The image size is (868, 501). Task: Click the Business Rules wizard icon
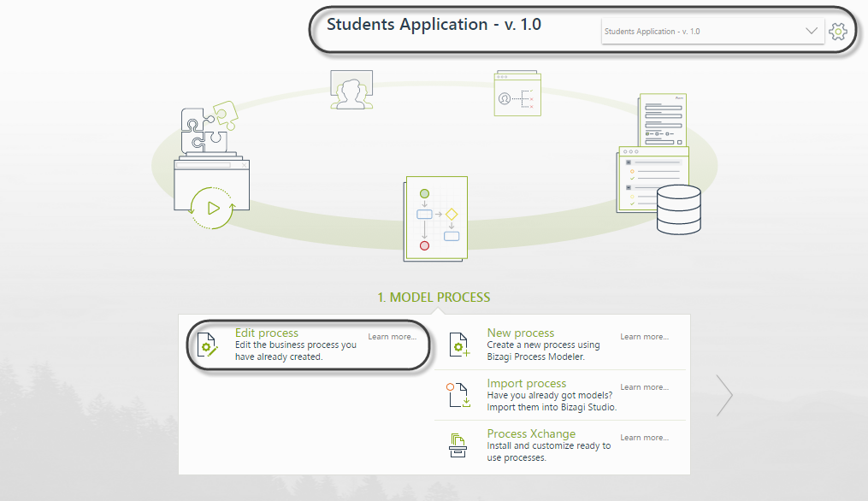click(517, 93)
